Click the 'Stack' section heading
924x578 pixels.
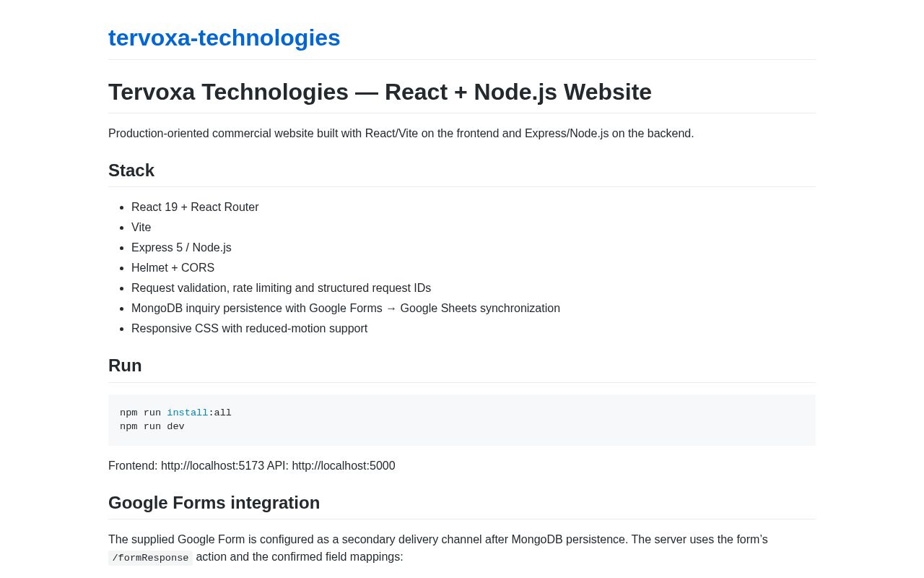[x=131, y=171]
